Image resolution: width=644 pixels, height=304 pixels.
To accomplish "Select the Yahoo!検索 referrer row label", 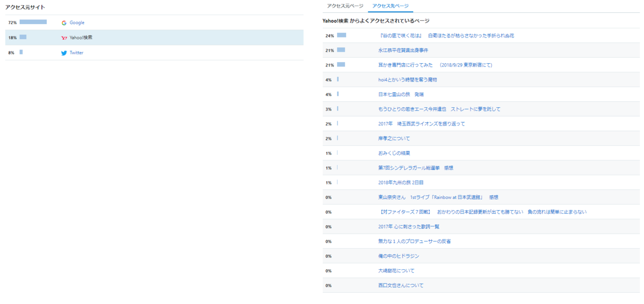I will click(81, 38).
